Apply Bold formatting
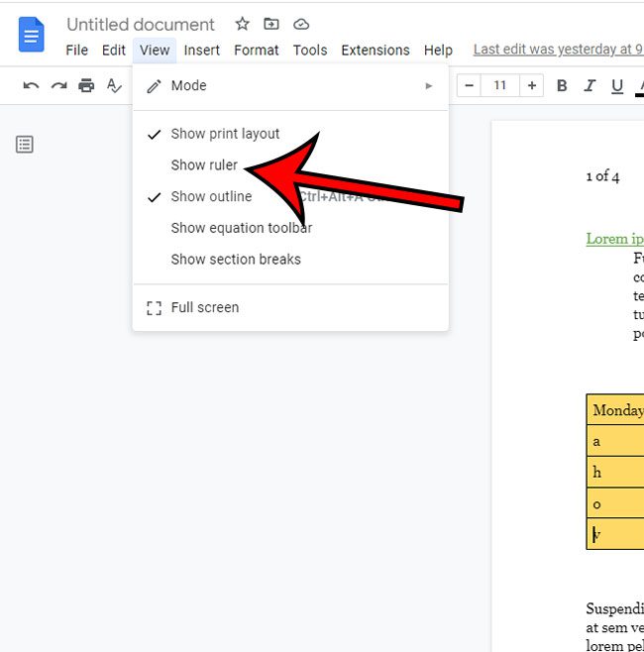 (x=562, y=86)
